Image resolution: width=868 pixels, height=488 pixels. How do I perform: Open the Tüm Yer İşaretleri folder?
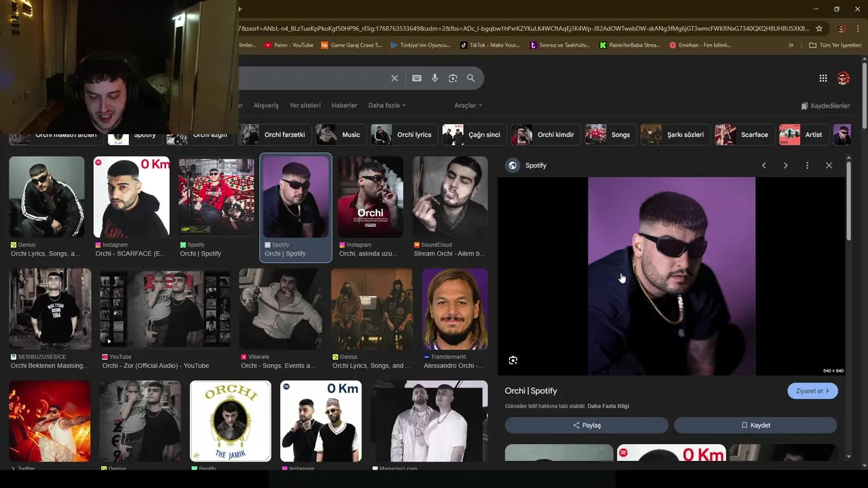(835, 45)
